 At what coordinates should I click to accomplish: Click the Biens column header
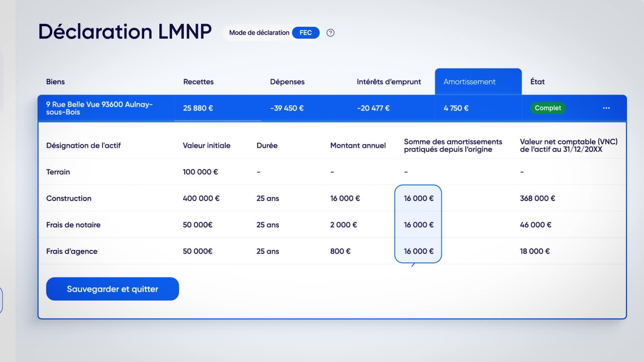point(55,82)
